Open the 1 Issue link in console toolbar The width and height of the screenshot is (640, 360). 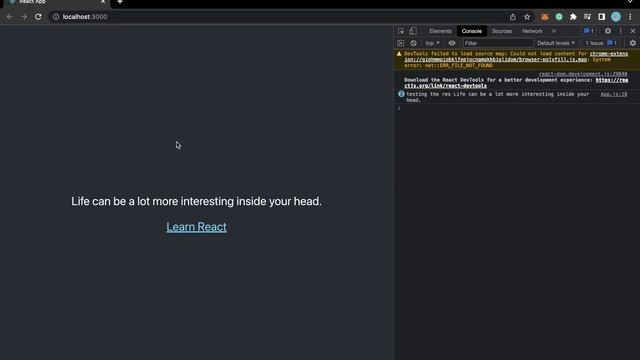[601, 43]
